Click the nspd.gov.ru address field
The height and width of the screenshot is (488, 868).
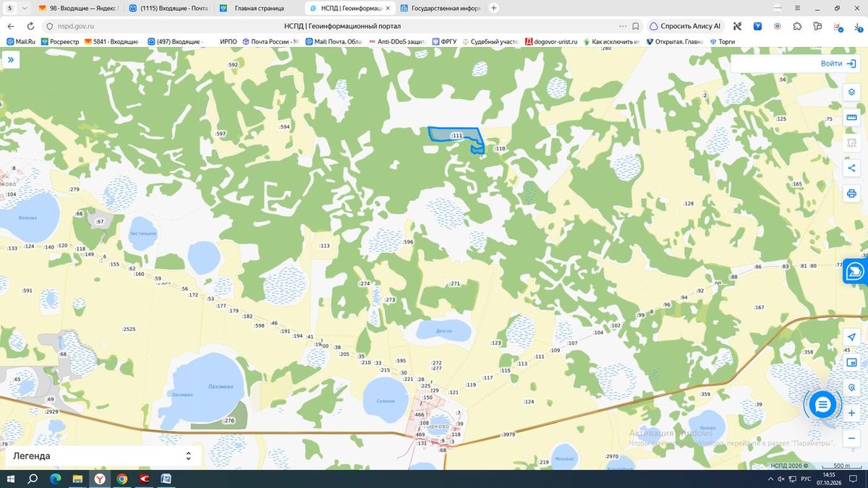point(76,26)
